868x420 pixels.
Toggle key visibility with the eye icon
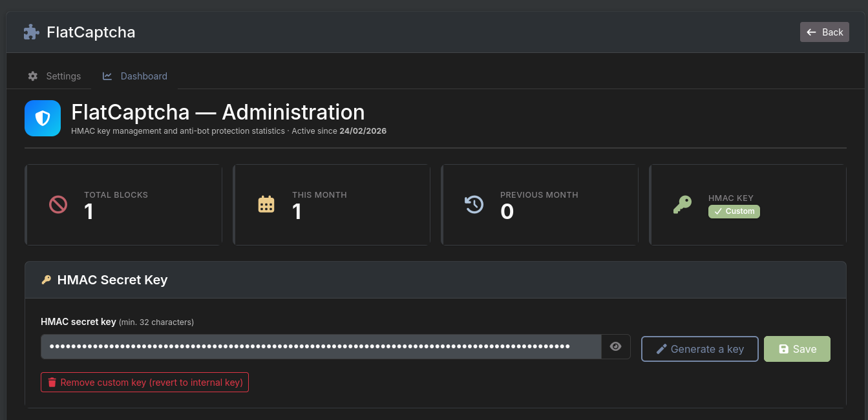pyautogui.click(x=615, y=346)
